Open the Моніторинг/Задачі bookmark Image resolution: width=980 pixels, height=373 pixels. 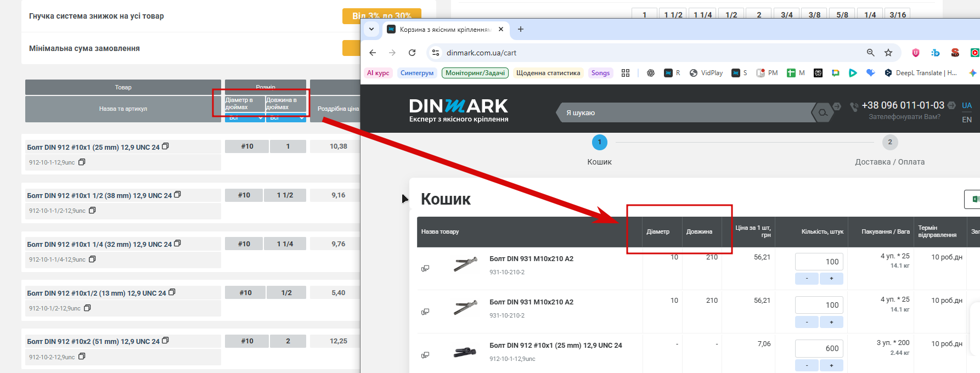[x=475, y=73]
